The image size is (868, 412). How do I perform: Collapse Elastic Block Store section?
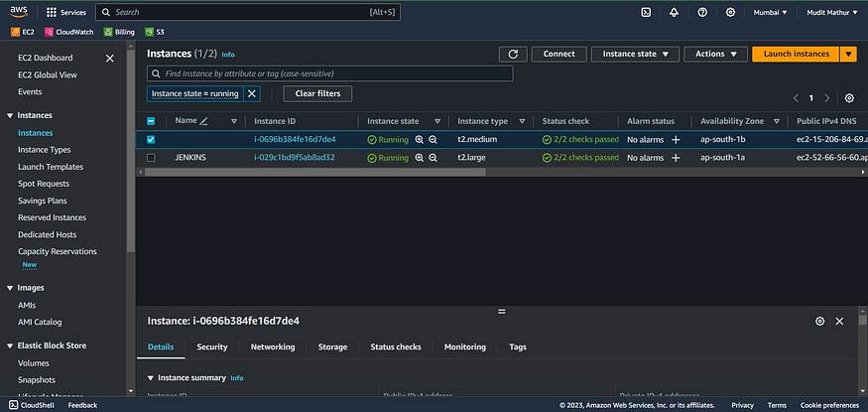click(9, 345)
